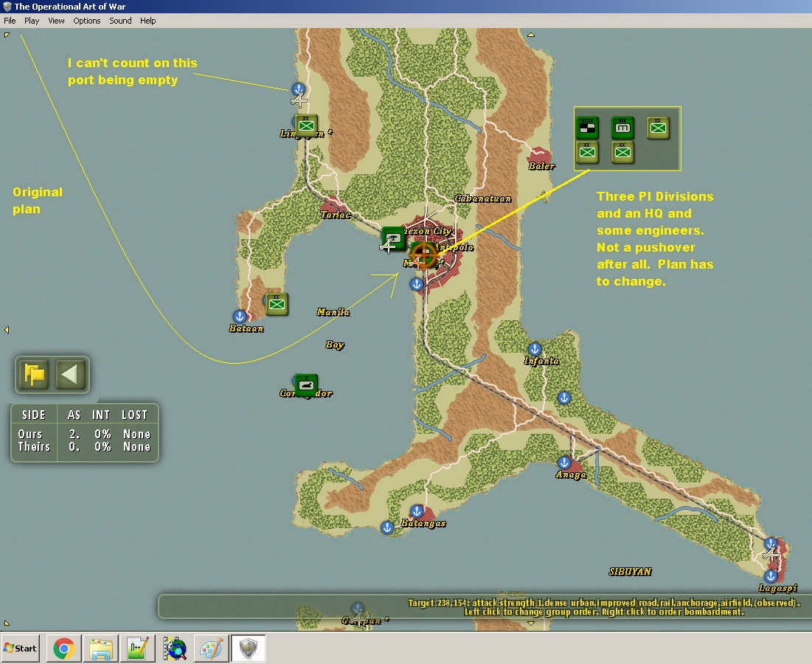Click the Bataan anchorage icon

pos(239,316)
